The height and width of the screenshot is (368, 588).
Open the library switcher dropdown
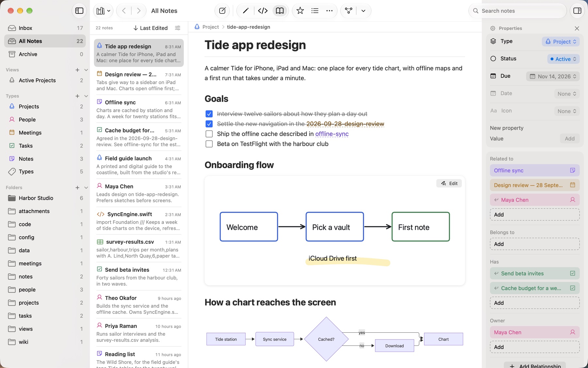tap(103, 11)
